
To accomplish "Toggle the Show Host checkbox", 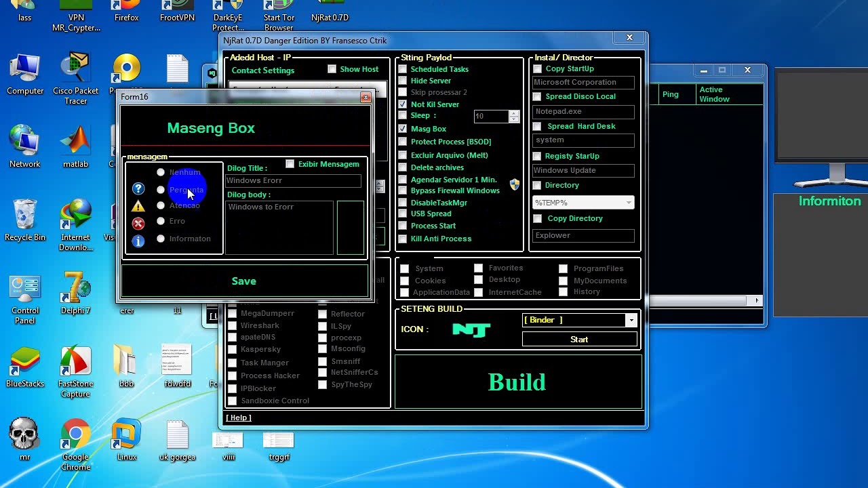I will [332, 69].
